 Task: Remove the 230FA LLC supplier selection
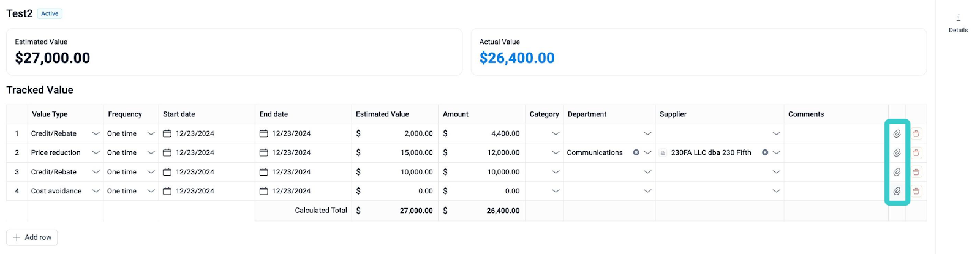coord(764,152)
